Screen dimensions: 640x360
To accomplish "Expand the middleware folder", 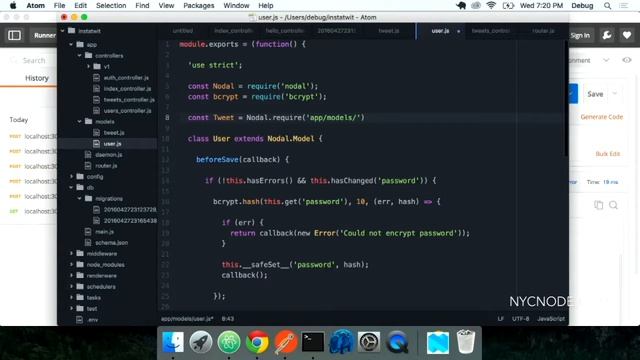I will pyautogui.click(x=71, y=253).
